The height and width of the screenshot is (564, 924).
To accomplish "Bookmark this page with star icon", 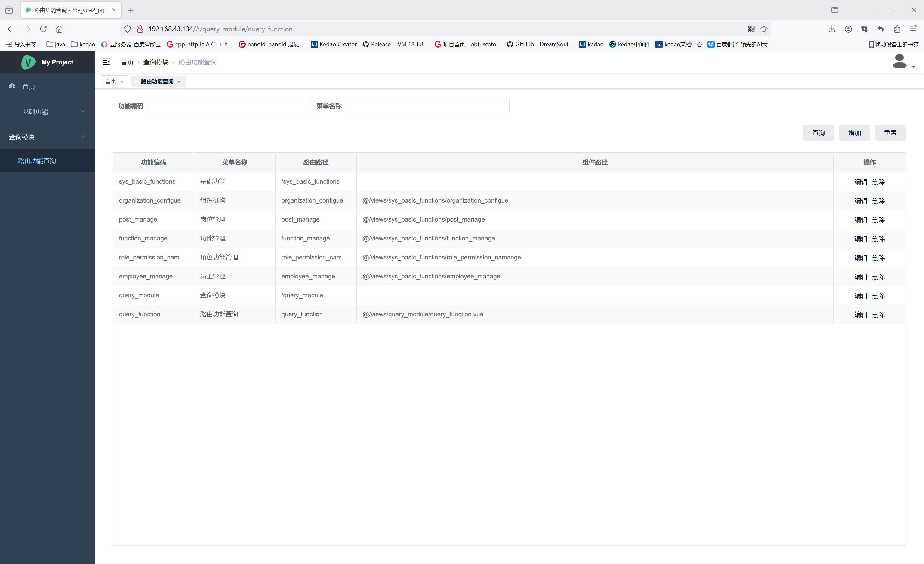I will pos(764,29).
